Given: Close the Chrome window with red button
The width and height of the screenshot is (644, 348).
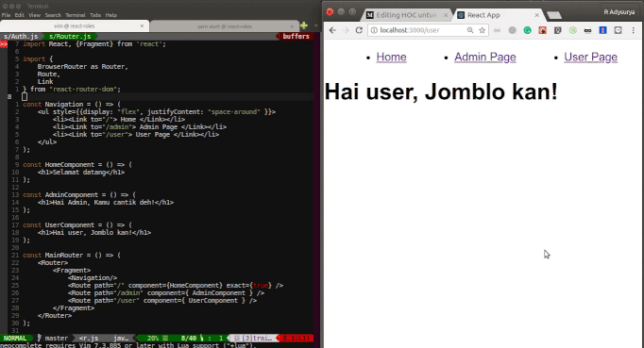Looking at the screenshot, I should coord(330,12).
